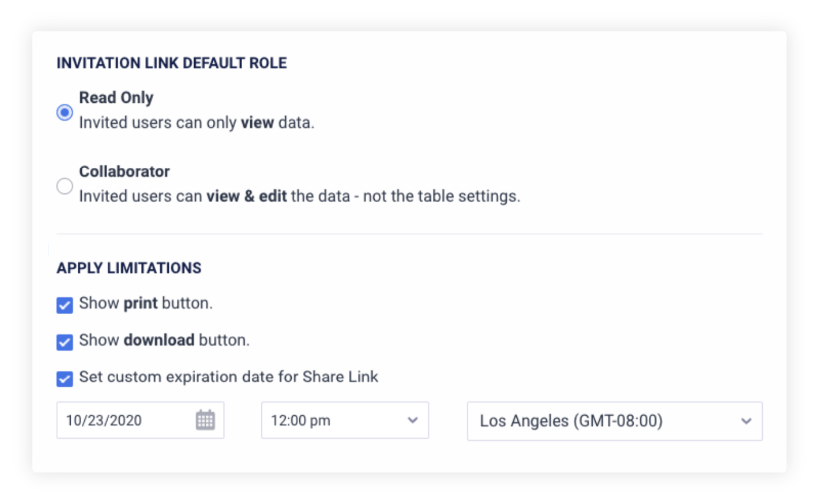Open the Los Angeles timezone dropdown

(x=614, y=420)
